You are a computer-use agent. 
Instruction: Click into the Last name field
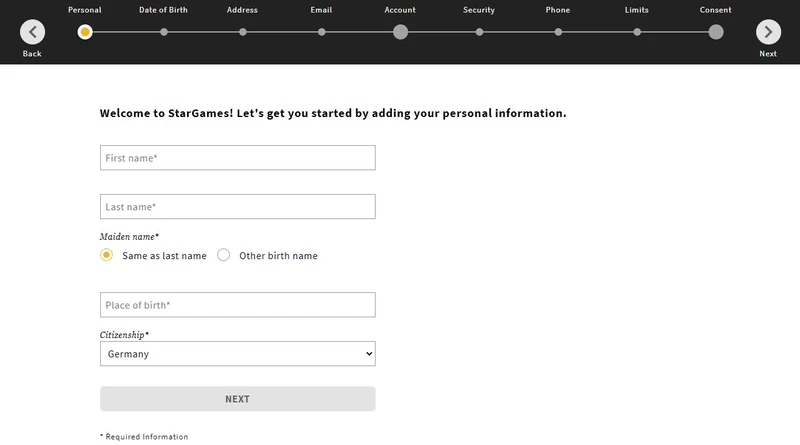pos(237,207)
